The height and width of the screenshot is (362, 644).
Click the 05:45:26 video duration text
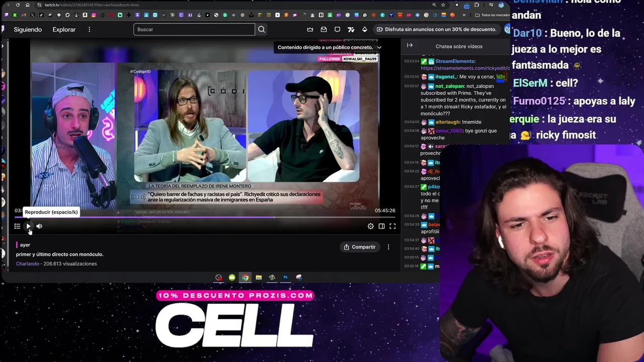point(385,211)
